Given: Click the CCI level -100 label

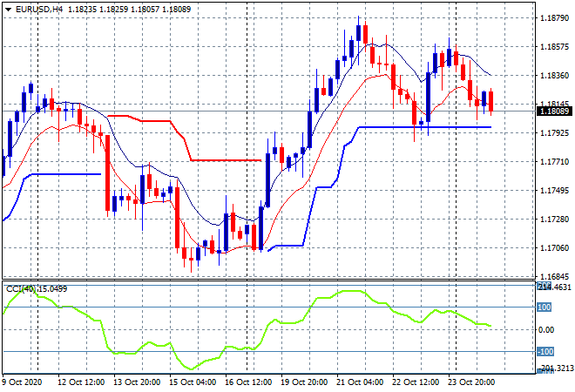Looking at the screenshot, I should pyautogui.click(x=545, y=352).
